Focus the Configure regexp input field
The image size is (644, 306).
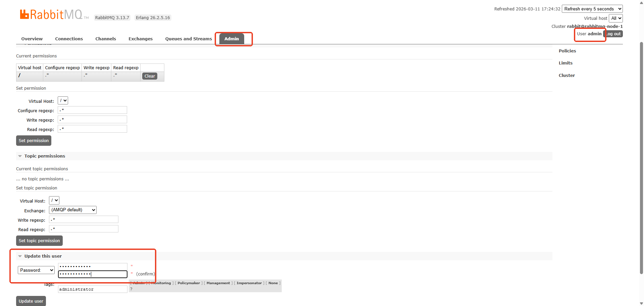[92, 110]
